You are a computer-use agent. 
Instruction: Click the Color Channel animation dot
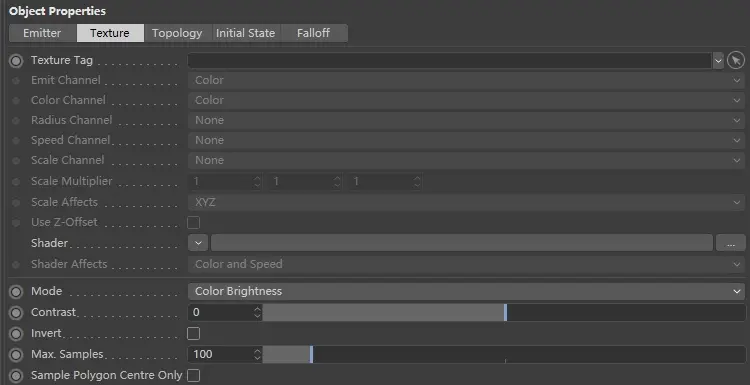coord(16,101)
